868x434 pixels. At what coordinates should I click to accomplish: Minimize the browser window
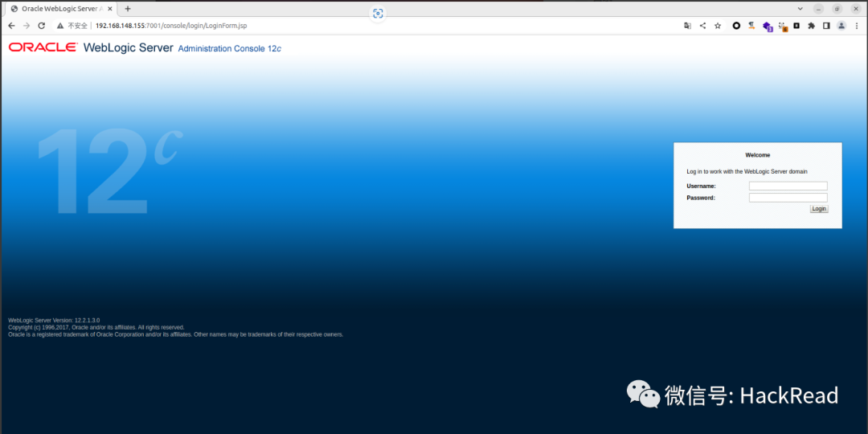(818, 9)
